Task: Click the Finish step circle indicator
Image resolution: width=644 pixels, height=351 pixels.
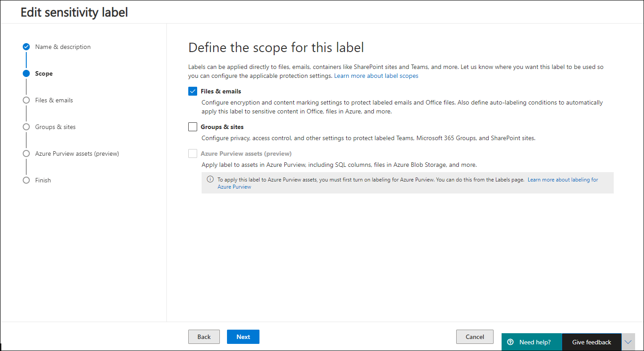Action: [x=26, y=180]
